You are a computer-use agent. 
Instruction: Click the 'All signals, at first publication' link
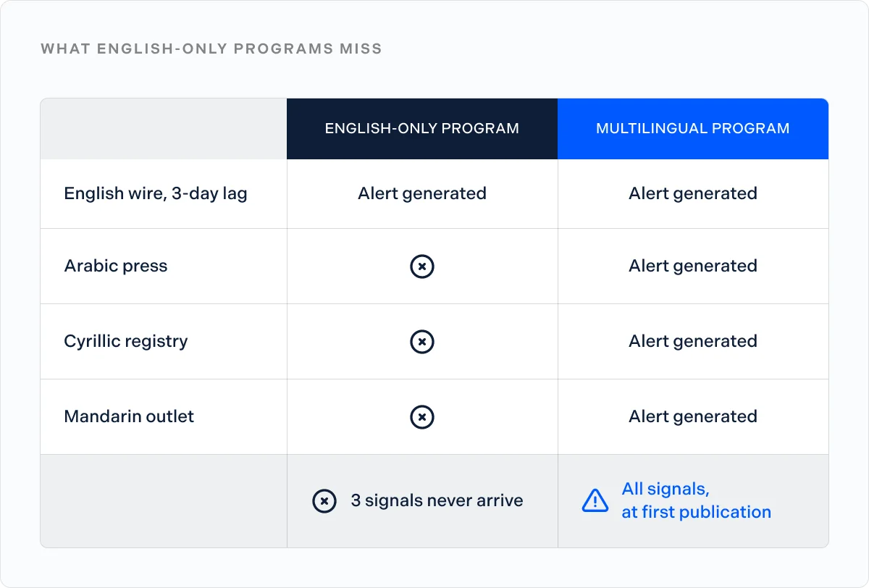(x=697, y=500)
